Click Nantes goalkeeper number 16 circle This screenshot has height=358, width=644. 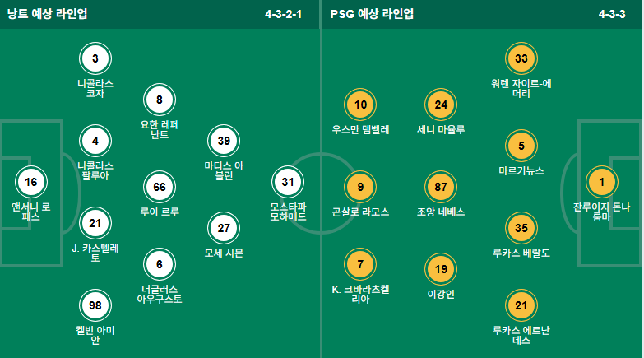pos(31,182)
